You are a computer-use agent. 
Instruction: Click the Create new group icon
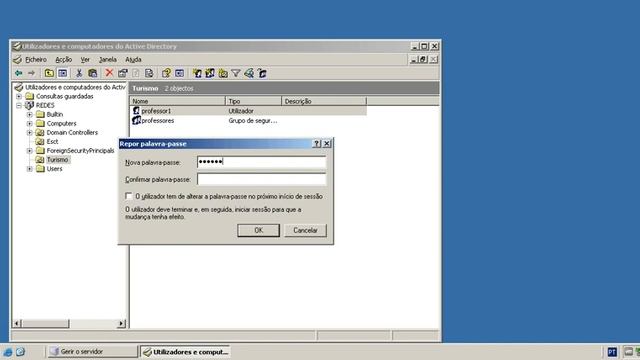click(210, 73)
